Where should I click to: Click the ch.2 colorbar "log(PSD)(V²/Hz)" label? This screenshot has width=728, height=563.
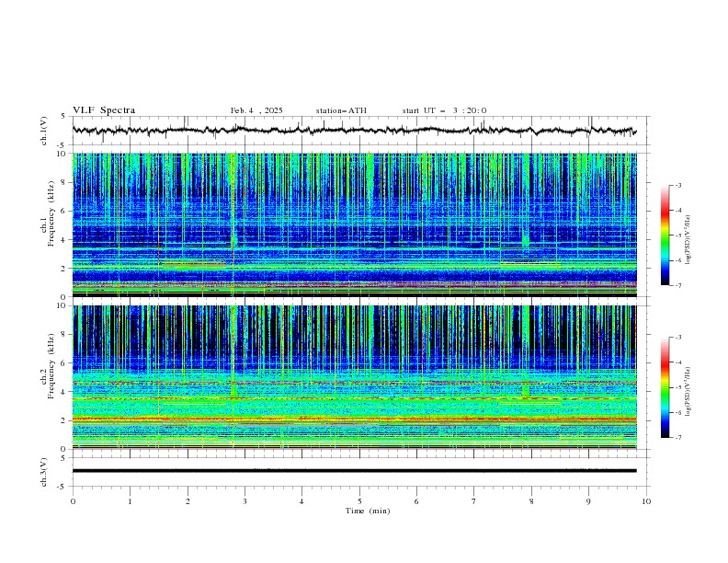click(688, 391)
